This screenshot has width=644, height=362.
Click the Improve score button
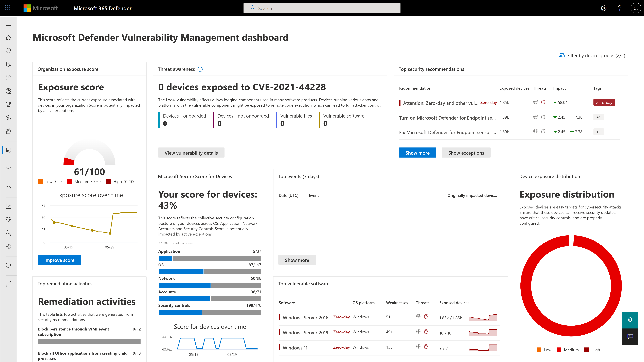59,260
